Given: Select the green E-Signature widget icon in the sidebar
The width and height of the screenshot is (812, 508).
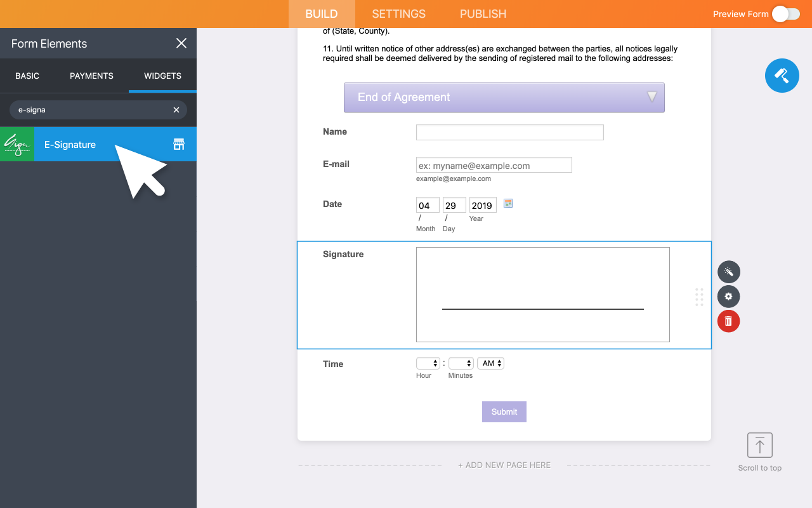Looking at the screenshot, I should (x=17, y=144).
